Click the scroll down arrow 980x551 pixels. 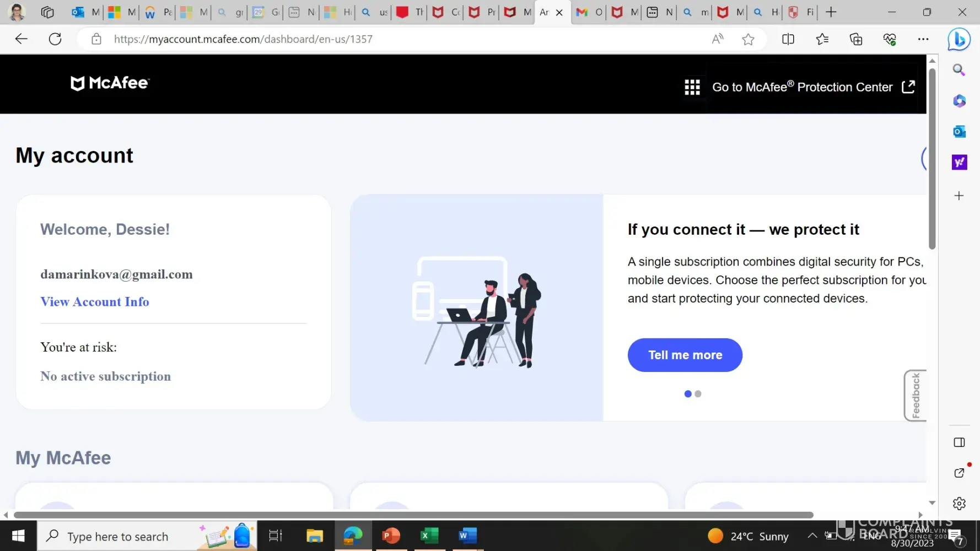932,503
